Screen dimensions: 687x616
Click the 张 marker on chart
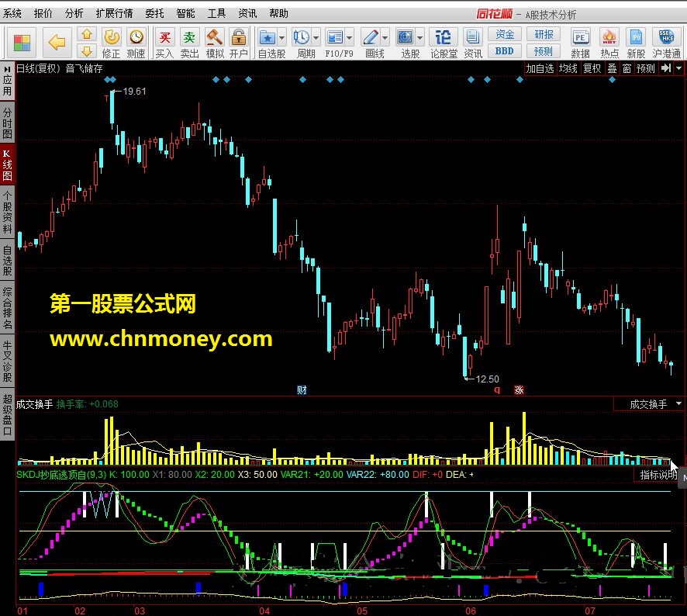[x=519, y=389]
